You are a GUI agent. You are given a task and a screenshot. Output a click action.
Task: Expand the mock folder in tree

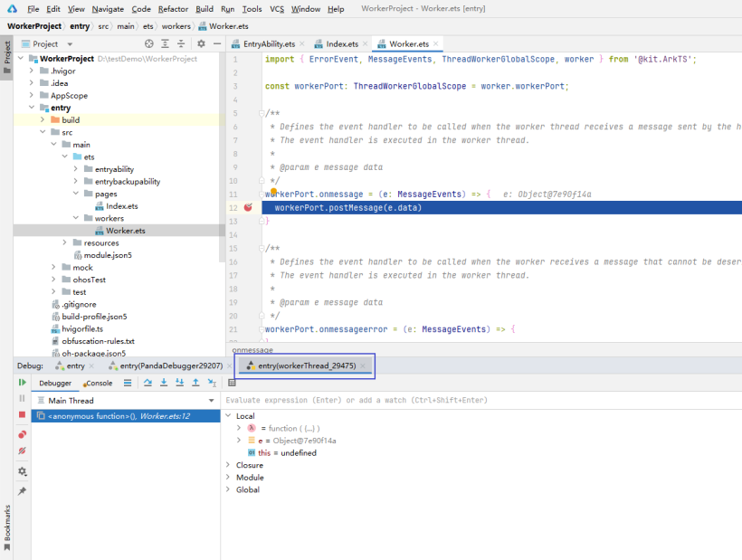coord(54,268)
